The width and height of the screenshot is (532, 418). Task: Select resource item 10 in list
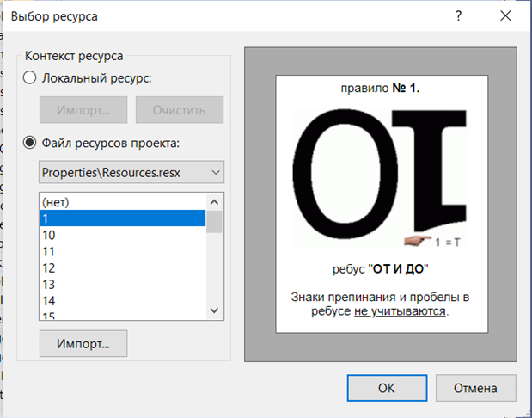[x=120, y=235]
